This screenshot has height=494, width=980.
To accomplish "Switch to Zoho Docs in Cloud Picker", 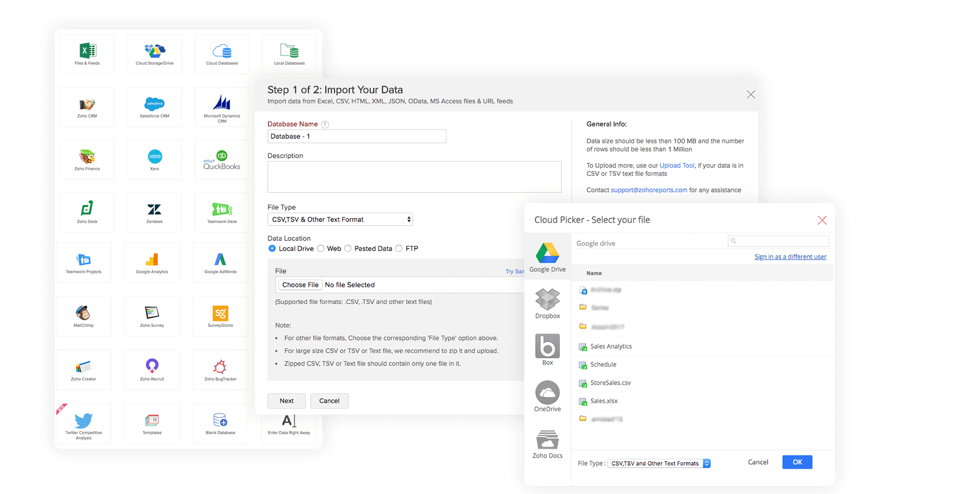I will pos(547,443).
